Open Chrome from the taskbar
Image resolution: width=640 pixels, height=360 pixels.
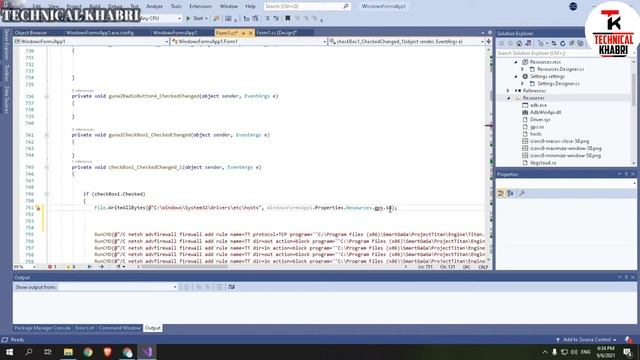tap(88, 352)
